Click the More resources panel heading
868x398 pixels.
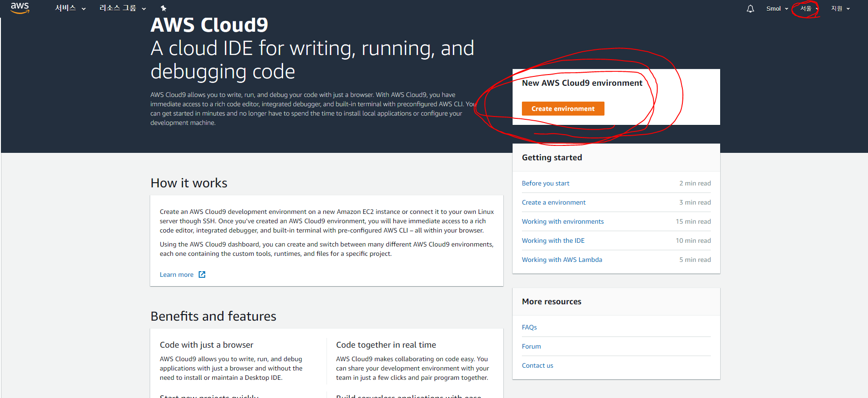[552, 302]
